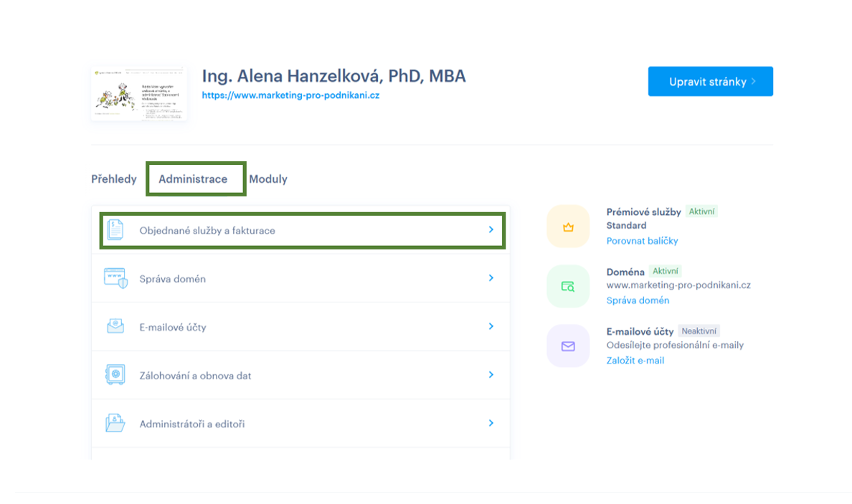Screen dimensions: 852x504
Task: Click the Odesílejte profesionální e-maily text
Action: (675, 345)
